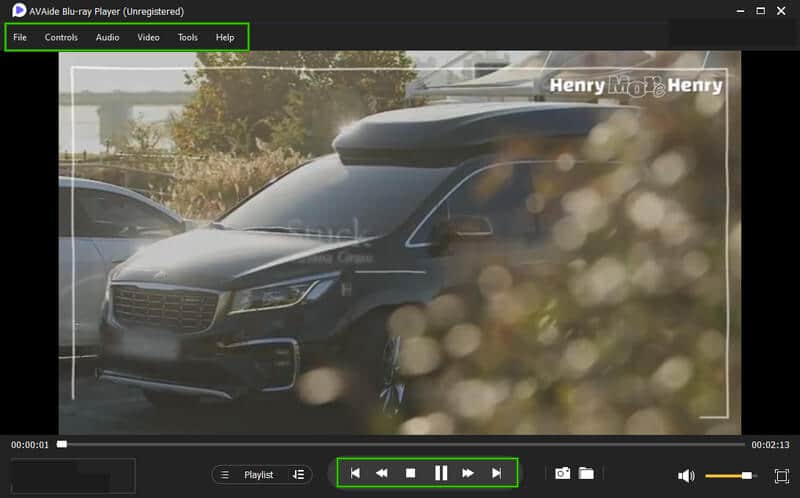Open the Video menu
800x498 pixels.
pos(148,37)
